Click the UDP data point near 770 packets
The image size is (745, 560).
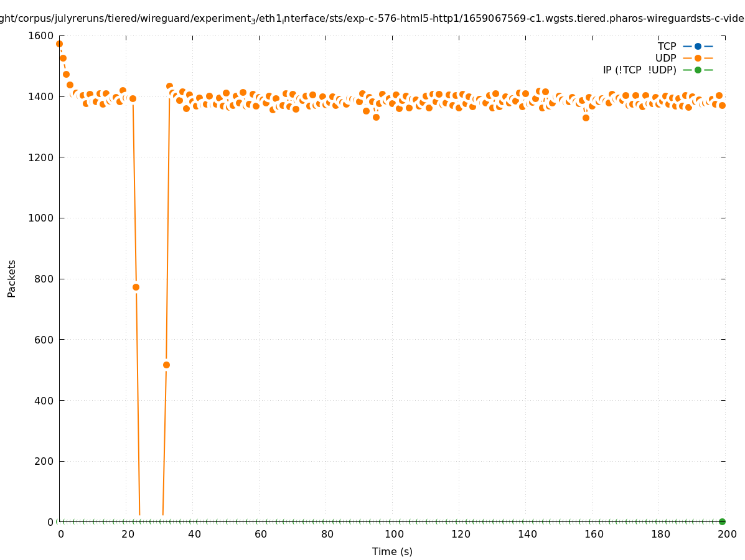click(x=136, y=287)
